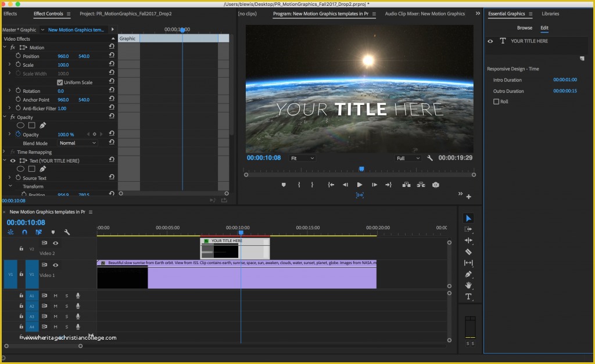Select the Type tool in tools panel

(468, 297)
